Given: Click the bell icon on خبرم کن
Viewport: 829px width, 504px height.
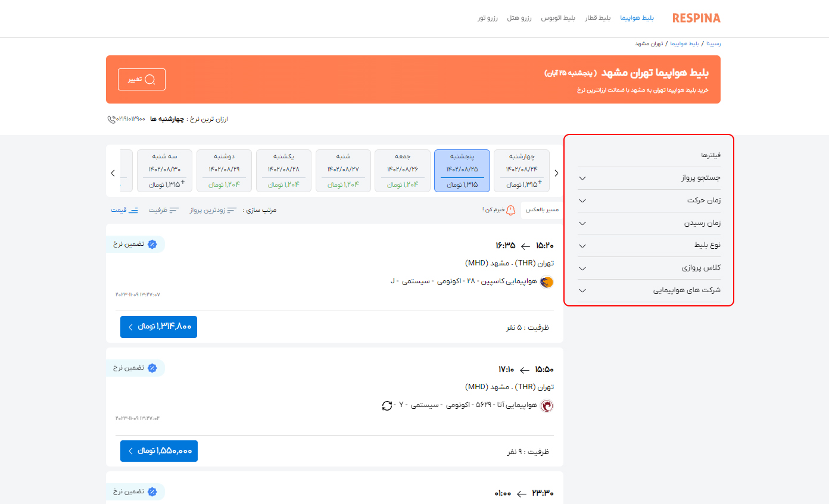Looking at the screenshot, I should (x=509, y=209).
